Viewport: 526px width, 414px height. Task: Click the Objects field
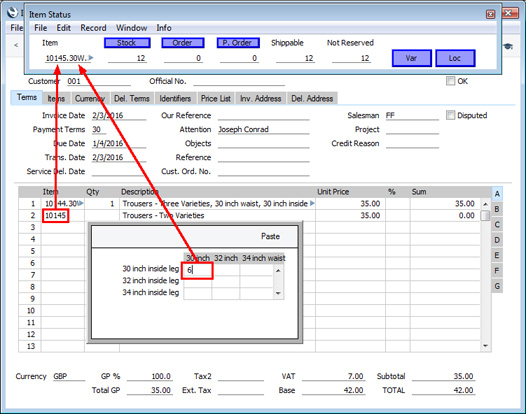point(263,144)
